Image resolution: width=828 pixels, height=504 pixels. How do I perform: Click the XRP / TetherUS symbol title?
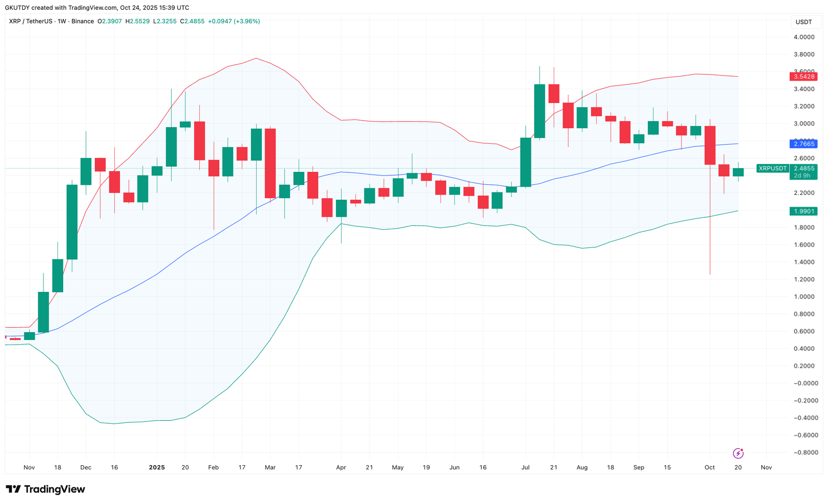(31, 21)
